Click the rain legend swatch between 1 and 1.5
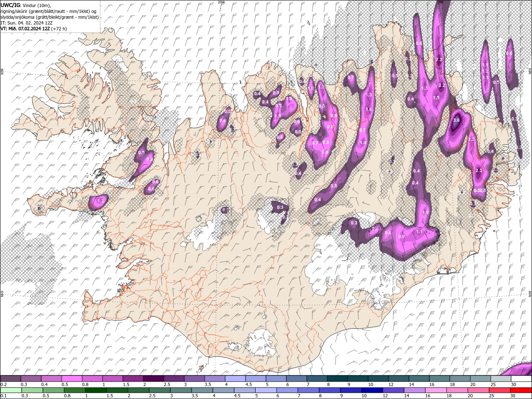The width and height of the screenshot is (532, 399). click(x=96, y=390)
